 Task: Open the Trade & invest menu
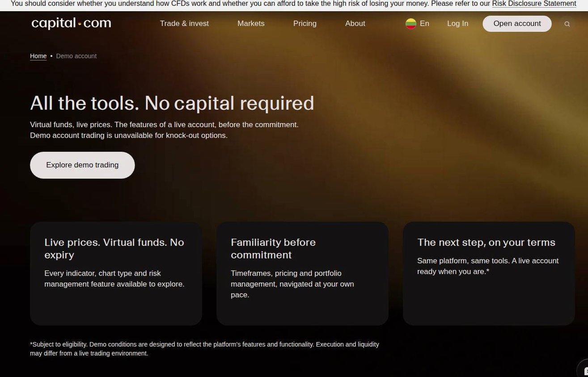184,24
